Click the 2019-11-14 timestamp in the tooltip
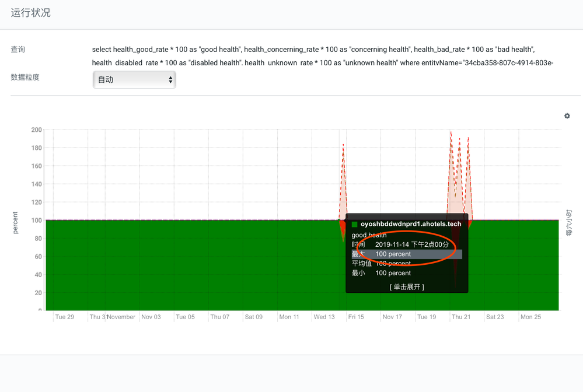This screenshot has width=583, height=392. click(x=411, y=245)
